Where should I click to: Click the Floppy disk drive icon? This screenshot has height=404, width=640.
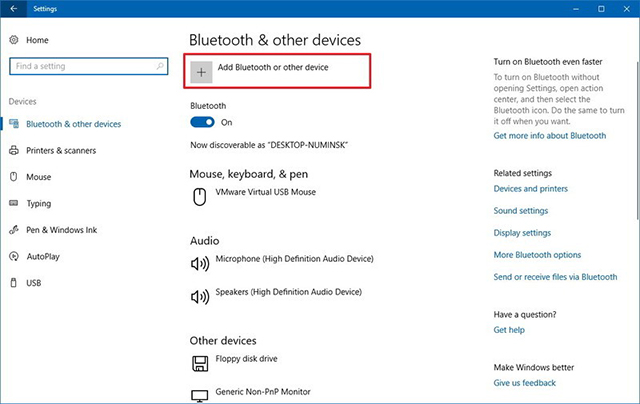pos(200,363)
